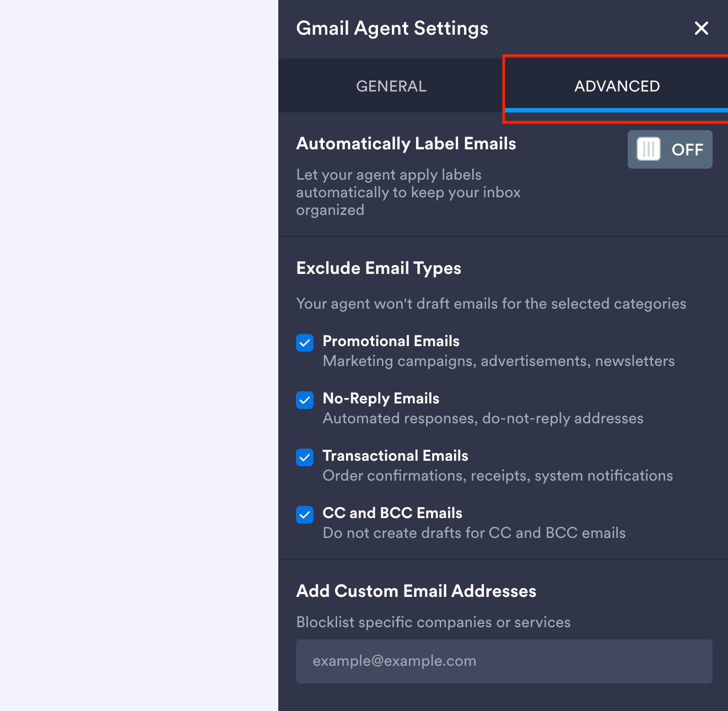Click the Automatically Label Emails heading

point(406,144)
